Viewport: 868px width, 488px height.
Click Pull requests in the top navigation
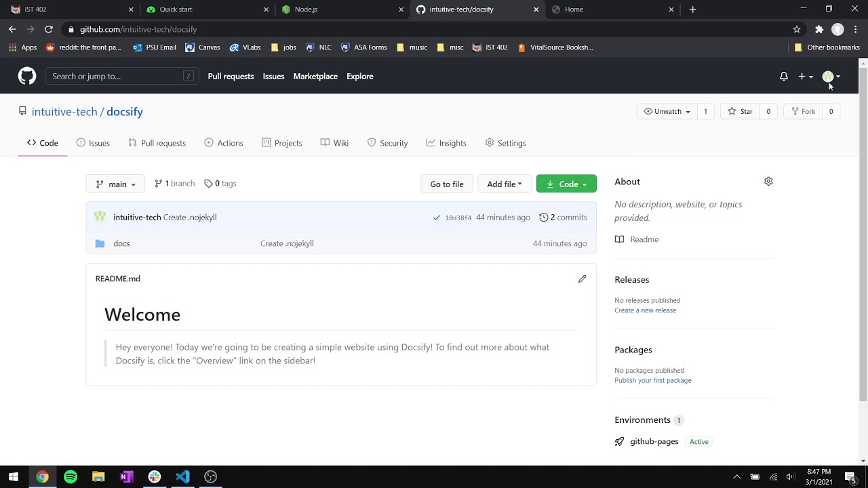[231, 77]
